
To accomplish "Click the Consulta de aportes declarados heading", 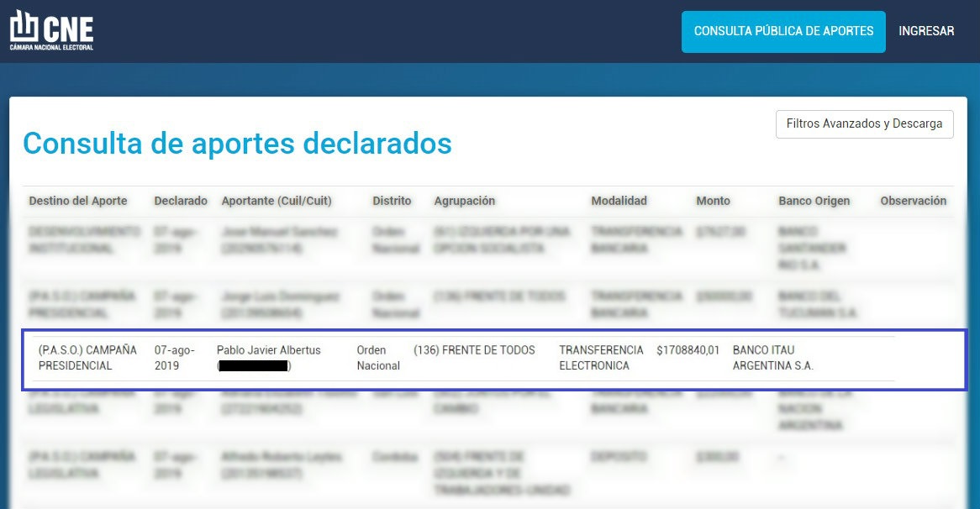I will (238, 143).
